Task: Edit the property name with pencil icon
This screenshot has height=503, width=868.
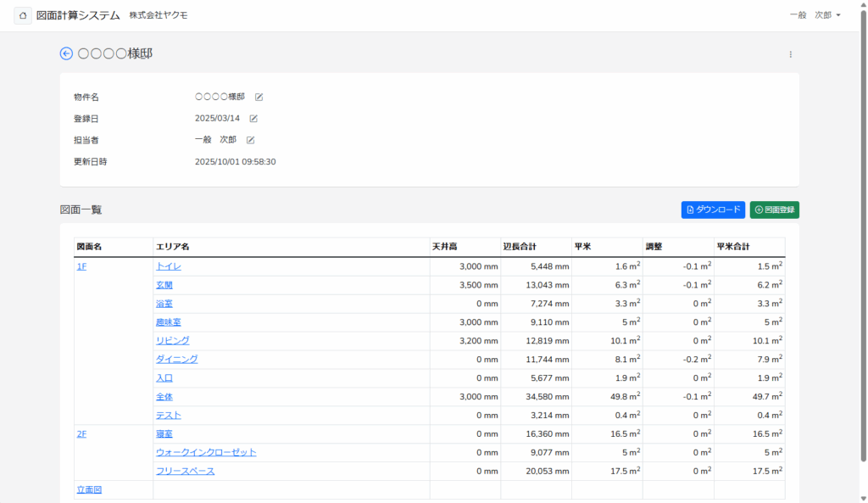Action: tap(259, 98)
